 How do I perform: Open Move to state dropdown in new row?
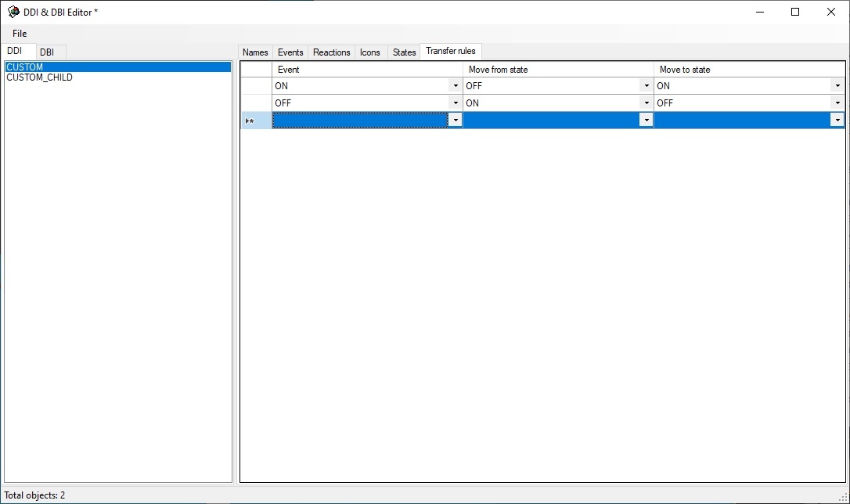click(x=837, y=121)
